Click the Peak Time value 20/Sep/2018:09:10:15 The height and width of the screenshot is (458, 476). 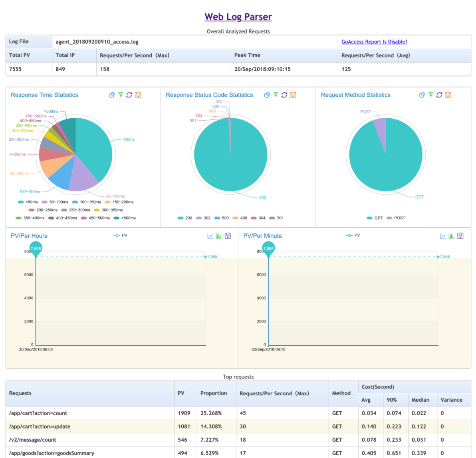point(262,69)
